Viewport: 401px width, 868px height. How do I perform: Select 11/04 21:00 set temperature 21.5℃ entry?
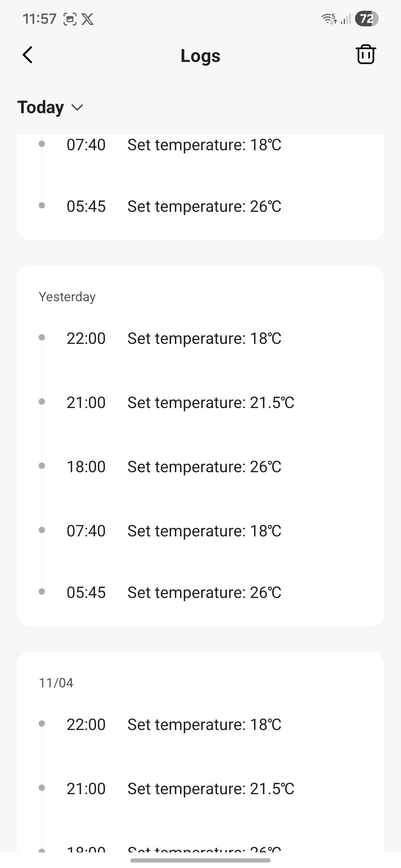[180, 789]
